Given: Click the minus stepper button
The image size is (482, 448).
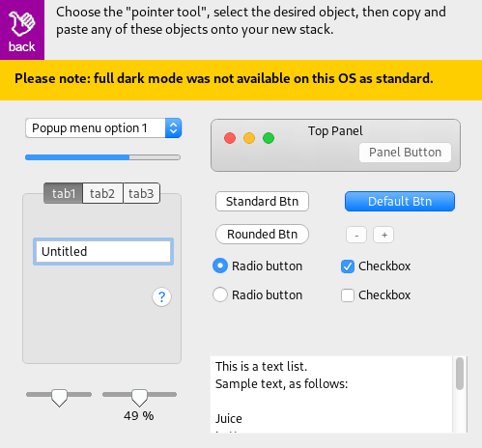Looking at the screenshot, I should tap(356, 235).
